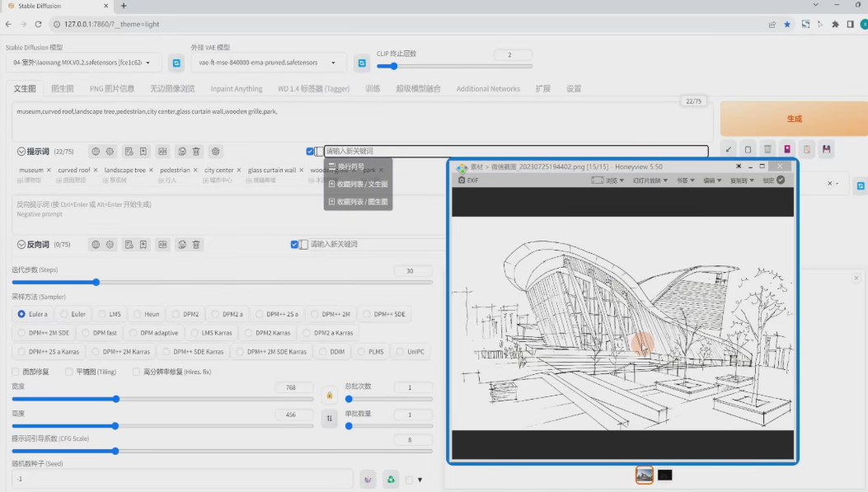Click the orange 生成 generate button
The height and width of the screenshot is (492, 868).
[794, 119]
